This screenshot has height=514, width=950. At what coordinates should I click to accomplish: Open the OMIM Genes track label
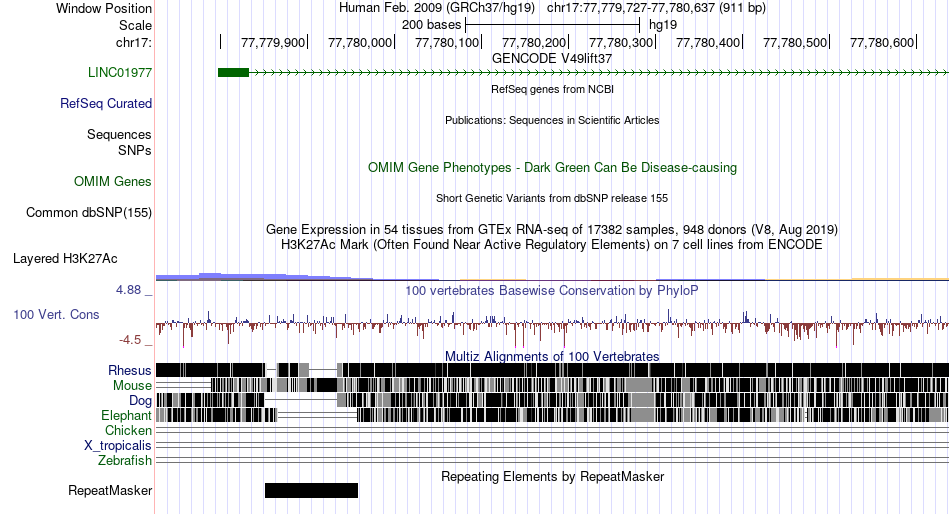113,181
